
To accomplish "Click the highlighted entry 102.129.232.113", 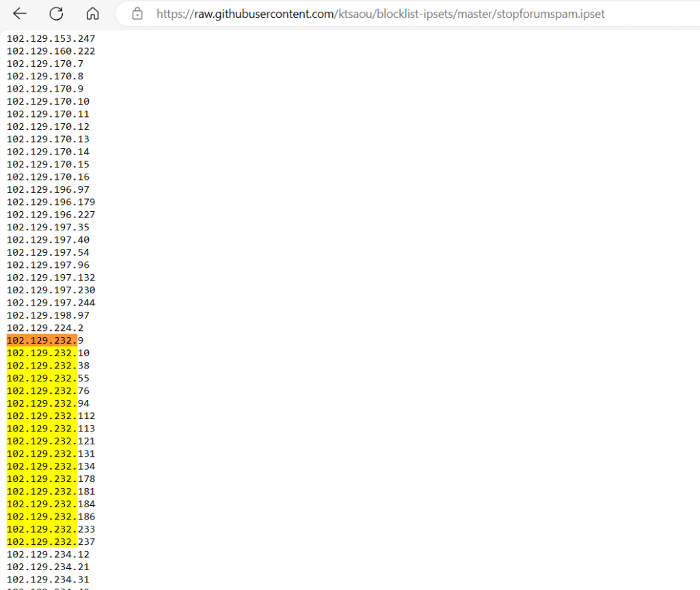I will coord(51,429).
